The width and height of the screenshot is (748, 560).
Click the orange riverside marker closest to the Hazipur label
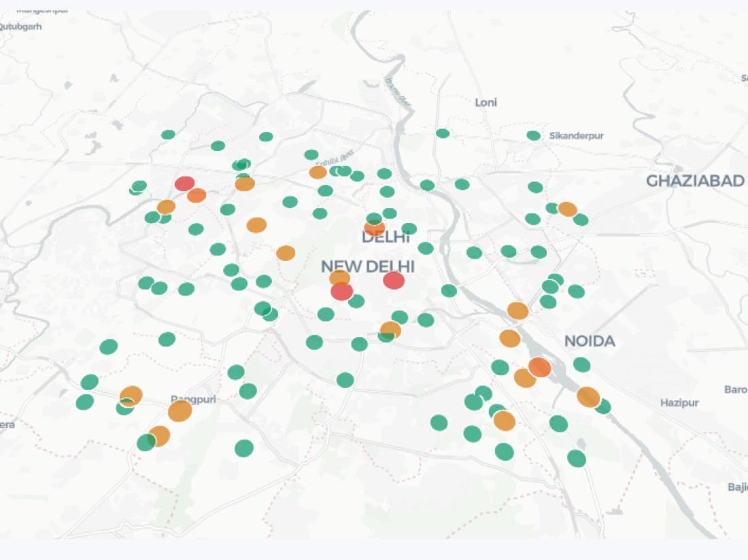tap(588, 397)
